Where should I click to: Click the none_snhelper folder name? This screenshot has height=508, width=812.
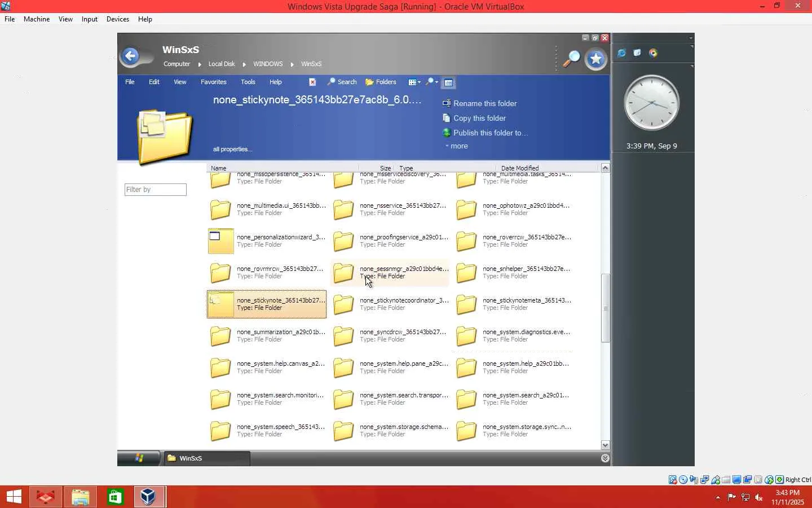[x=526, y=269]
